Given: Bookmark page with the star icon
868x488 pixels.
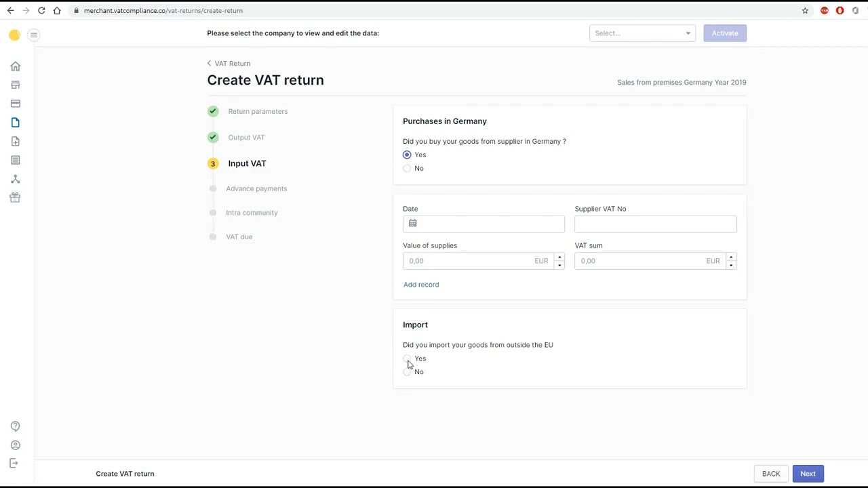Looking at the screenshot, I should tap(805, 11).
